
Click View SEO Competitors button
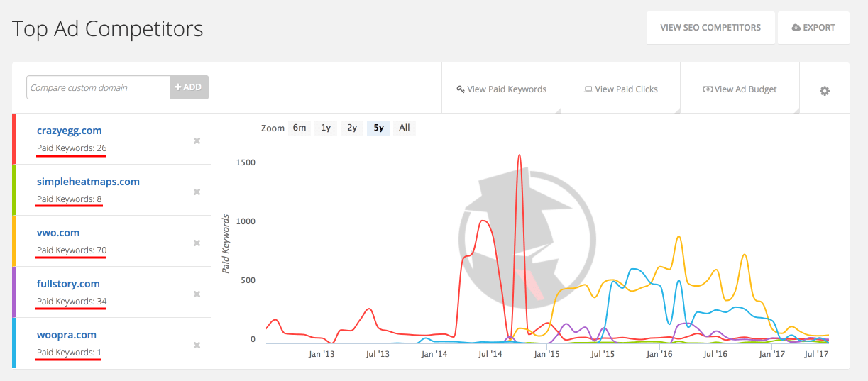pyautogui.click(x=710, y=28)
